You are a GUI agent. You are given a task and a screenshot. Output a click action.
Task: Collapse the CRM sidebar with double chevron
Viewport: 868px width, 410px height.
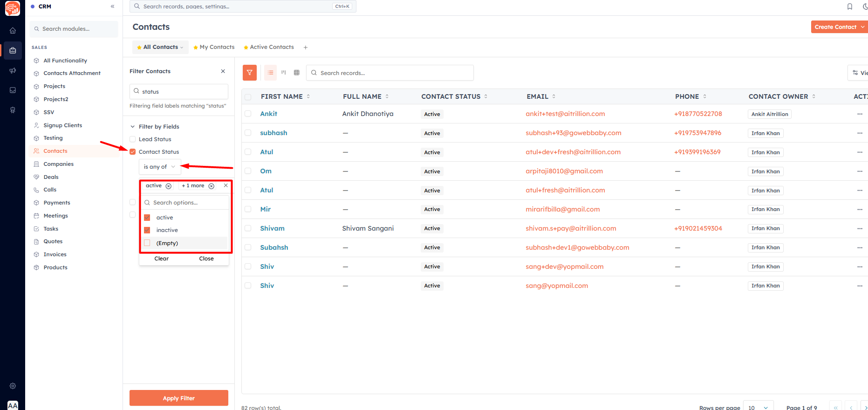pos(112,7)
